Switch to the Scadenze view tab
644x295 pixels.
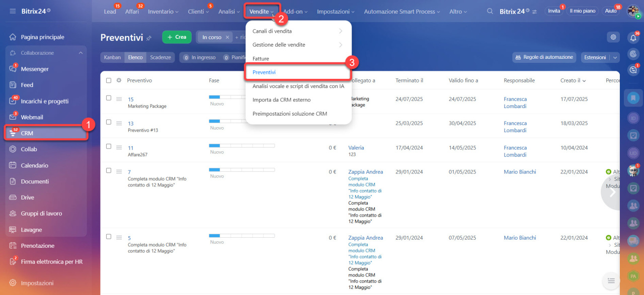(161, 57)
